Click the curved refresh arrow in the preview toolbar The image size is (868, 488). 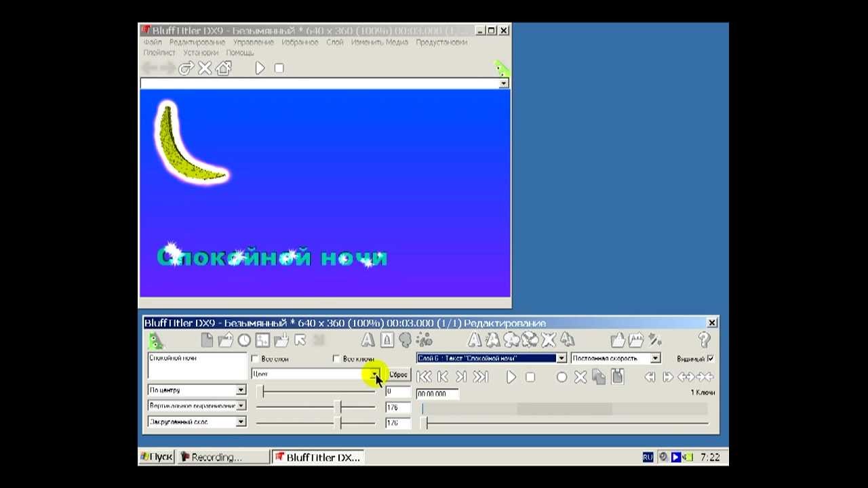click(186, 68)
